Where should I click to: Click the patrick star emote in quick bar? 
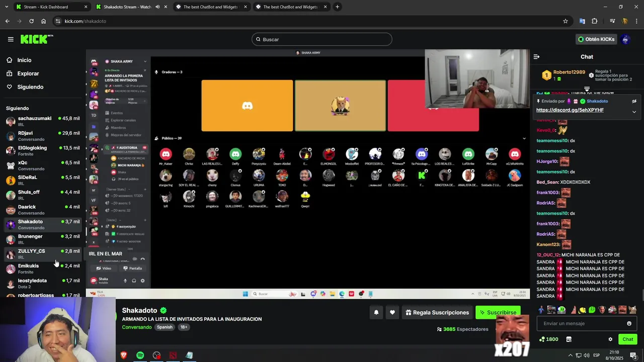573,310
